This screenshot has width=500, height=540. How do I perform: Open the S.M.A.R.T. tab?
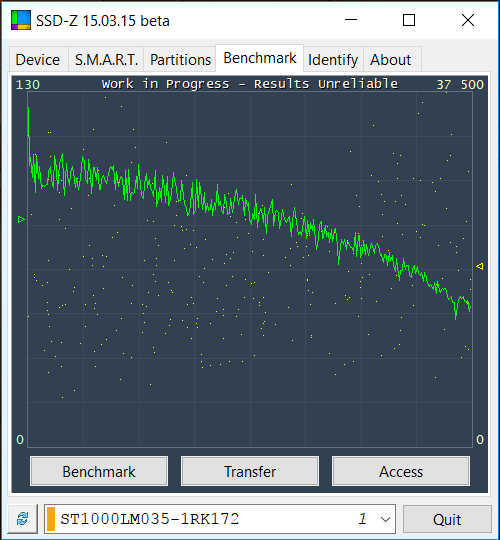(106, 59)
